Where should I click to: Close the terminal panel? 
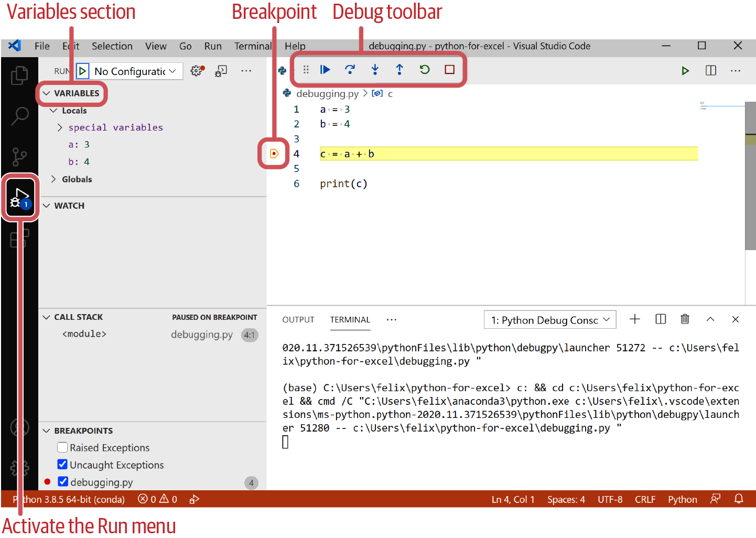(736, 319)
